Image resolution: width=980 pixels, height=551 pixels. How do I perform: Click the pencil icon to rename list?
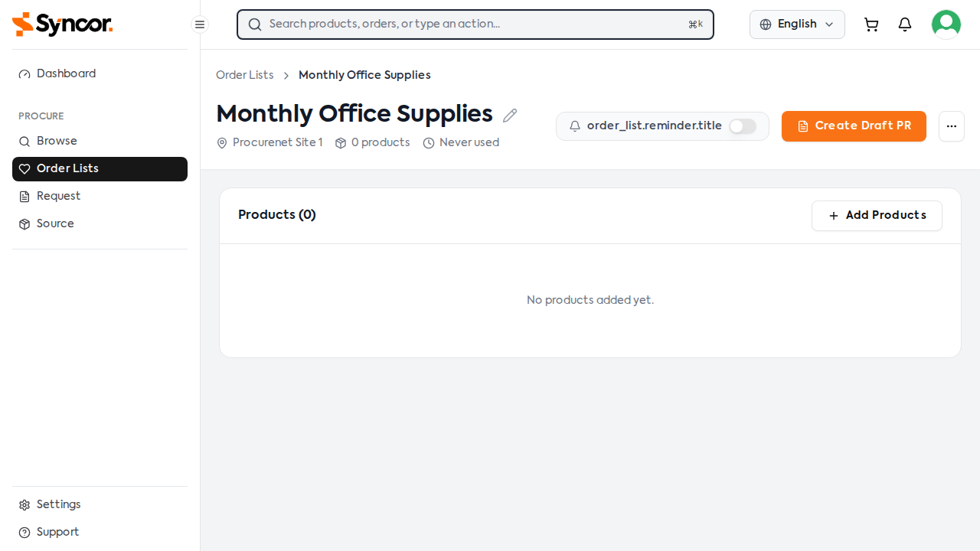510,115
